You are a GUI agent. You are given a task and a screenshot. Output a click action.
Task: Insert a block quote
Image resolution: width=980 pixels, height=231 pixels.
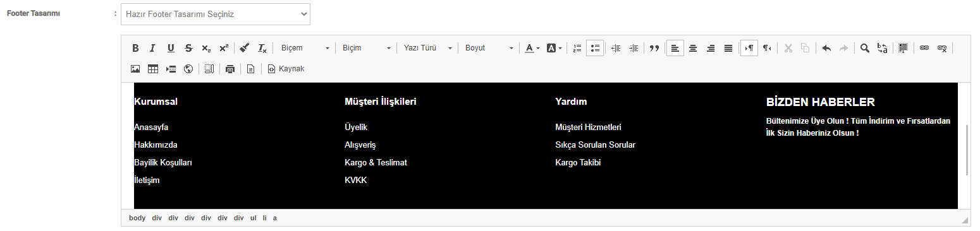(x=654, y=48)
